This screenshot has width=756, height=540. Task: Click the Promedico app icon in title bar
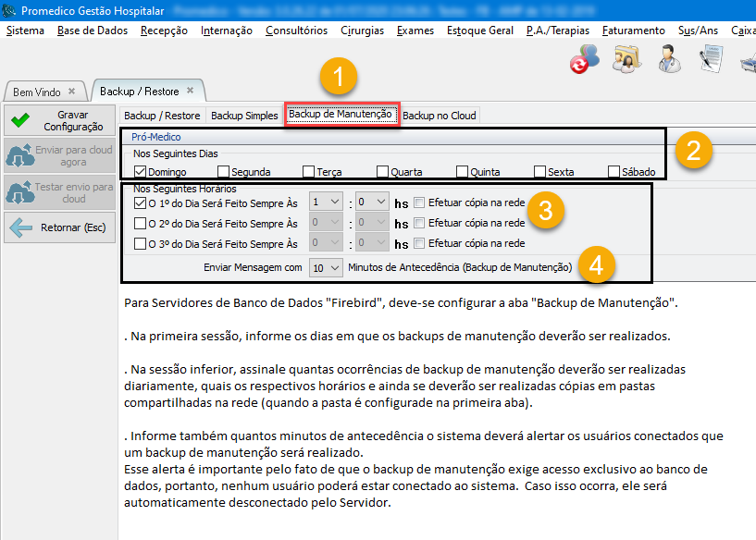tap(9, 10)
